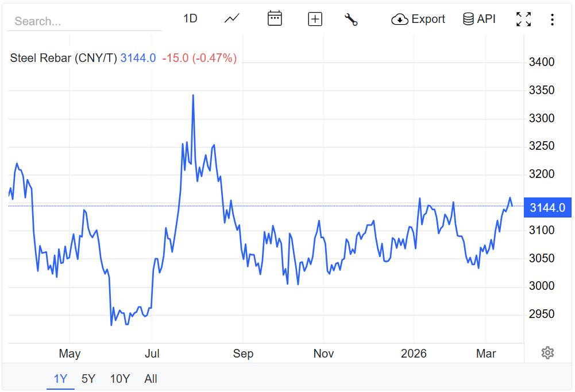This screenshot has height=392, width=575.
Task: Select the 1Y time range tab
Action: (x=60, y=379)
